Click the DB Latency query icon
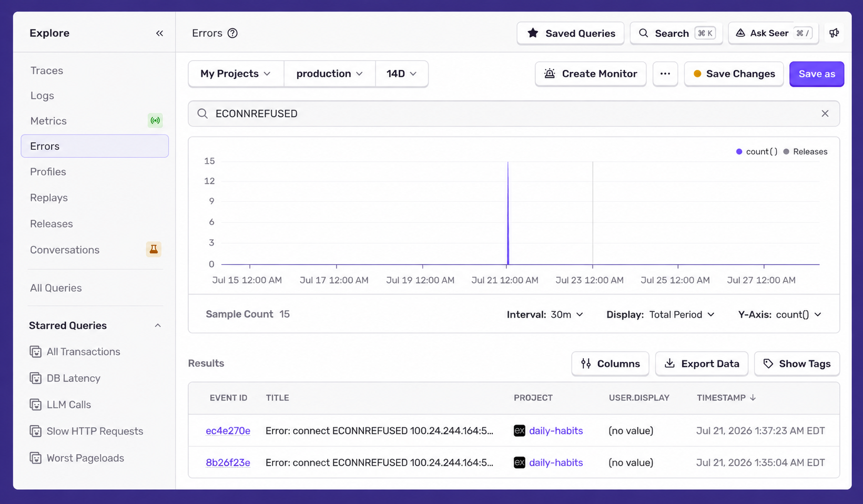863x504 pixels. coord(36,378)
